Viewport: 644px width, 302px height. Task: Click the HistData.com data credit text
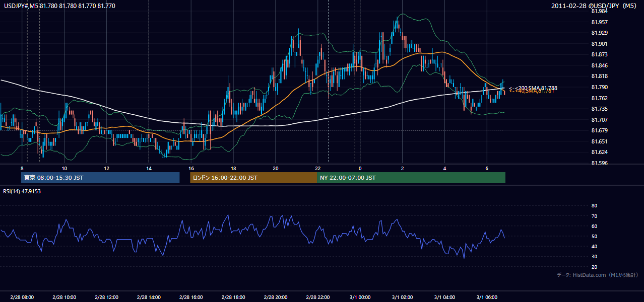(598, 275)
